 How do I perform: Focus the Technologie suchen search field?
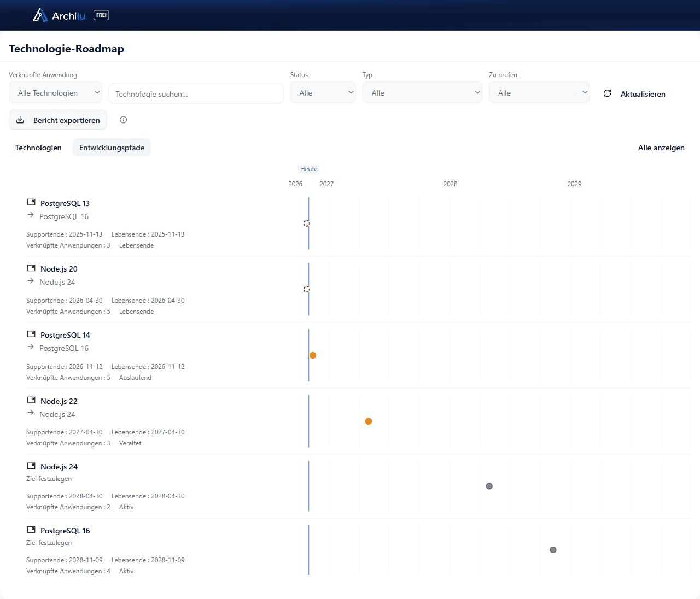196,93
